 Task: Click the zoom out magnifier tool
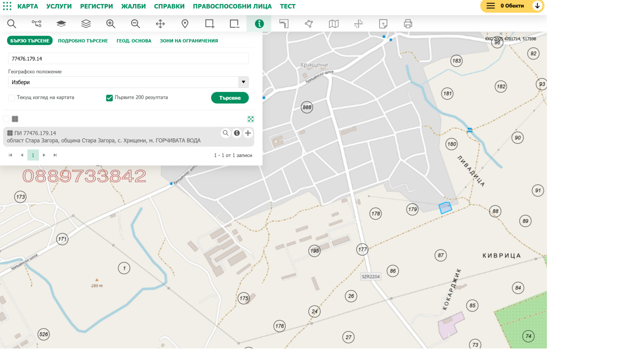click(136, 24)
